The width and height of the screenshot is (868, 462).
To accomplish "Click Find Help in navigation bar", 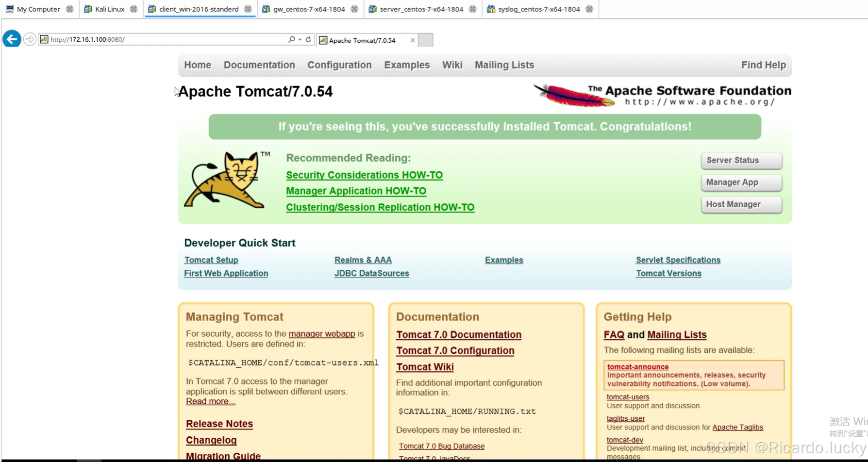I will click(x=763, y=65).
